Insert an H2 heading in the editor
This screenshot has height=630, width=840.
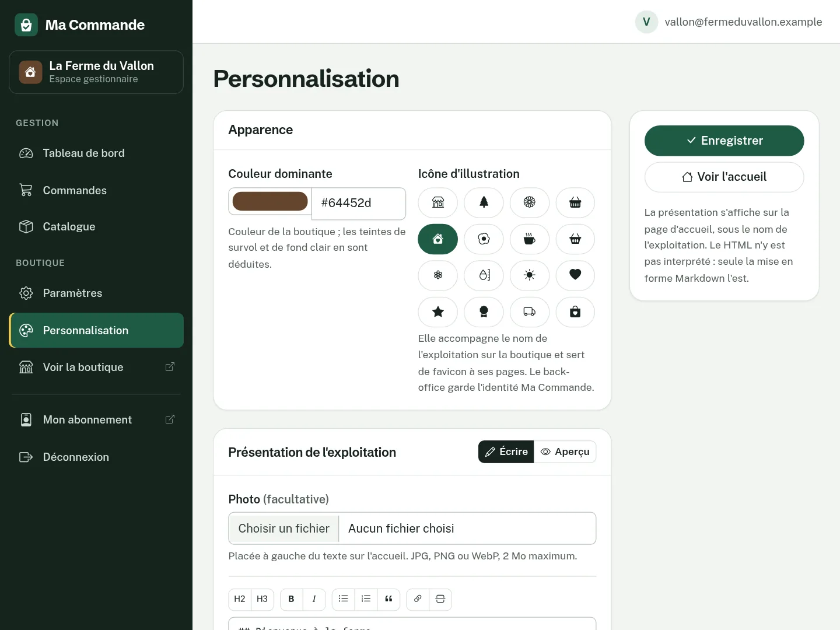coord(240,599)
